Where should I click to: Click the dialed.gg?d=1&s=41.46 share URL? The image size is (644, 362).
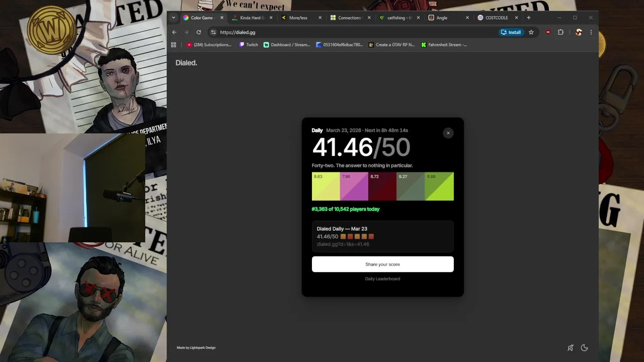pos(343,244)
